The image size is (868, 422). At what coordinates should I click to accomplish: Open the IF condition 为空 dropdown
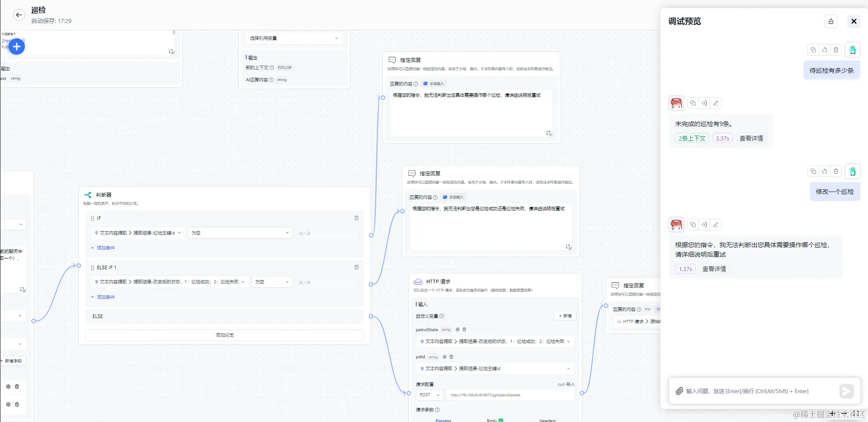coord(240,233)
